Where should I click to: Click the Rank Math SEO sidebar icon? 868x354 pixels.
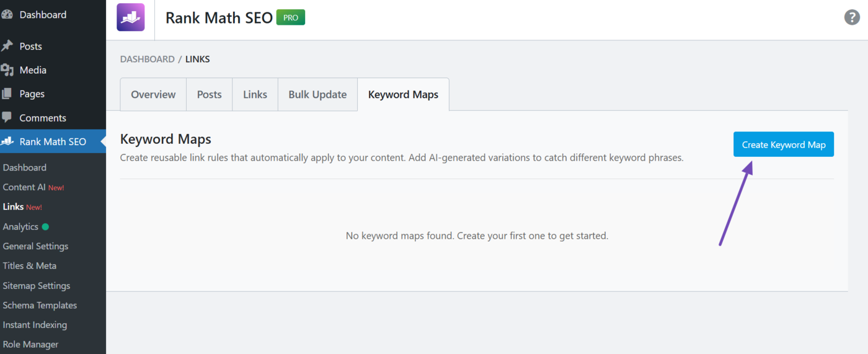[7, 141]
